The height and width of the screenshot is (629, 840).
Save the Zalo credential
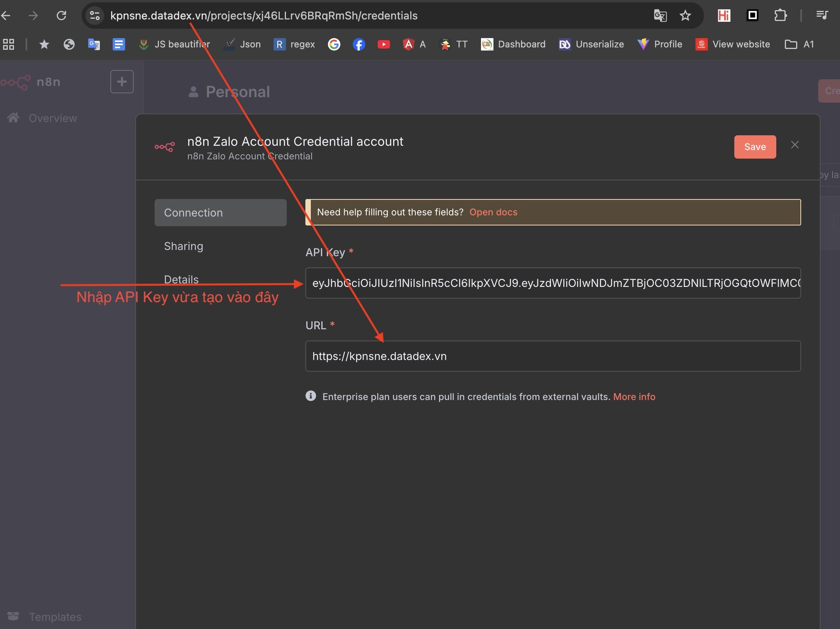755,147
